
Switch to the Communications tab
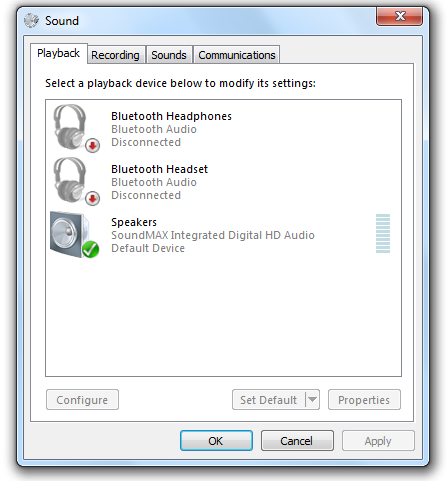pyautogui.click(x=237, y=55)
